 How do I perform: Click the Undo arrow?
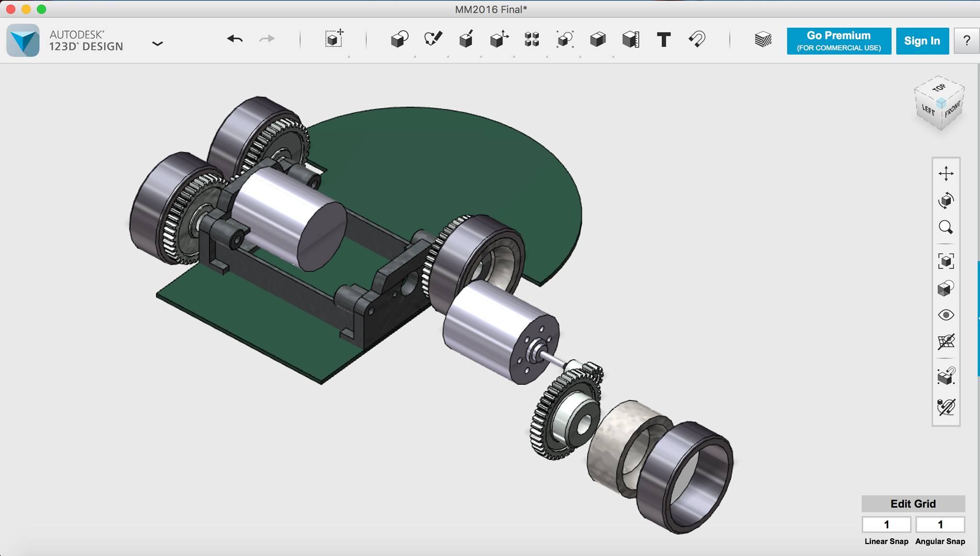pyautogui.click(x=234, y=39)
